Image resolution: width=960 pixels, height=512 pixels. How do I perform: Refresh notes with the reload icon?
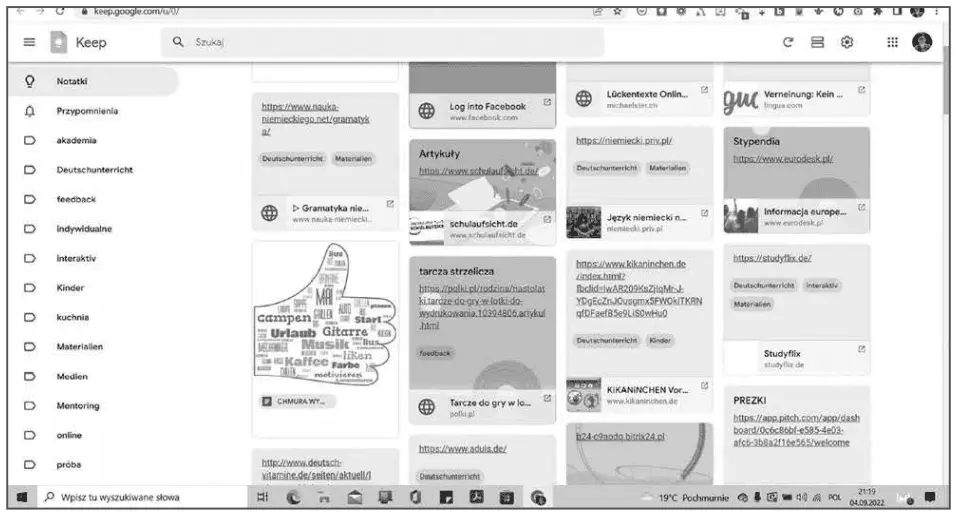pos(788,42)
